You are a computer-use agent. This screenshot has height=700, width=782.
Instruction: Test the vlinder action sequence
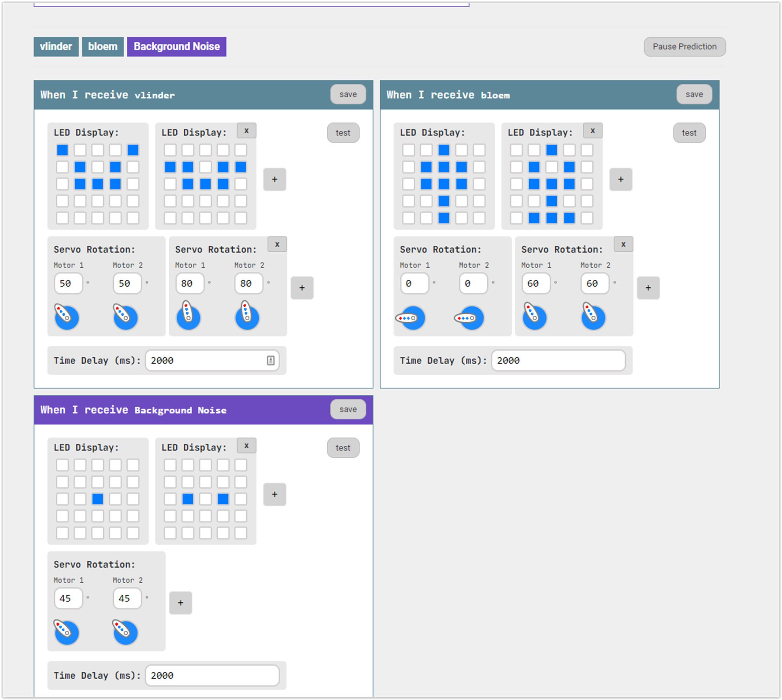pos(343,133)
